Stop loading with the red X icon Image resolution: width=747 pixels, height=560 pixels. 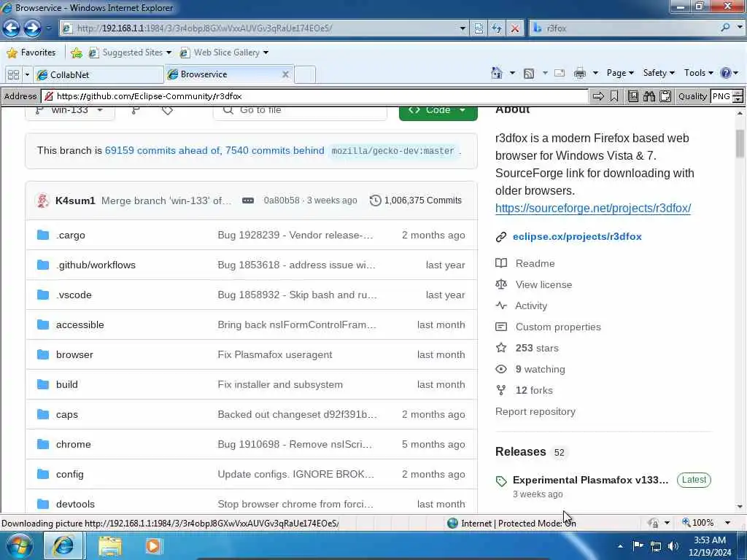[514, 28]
